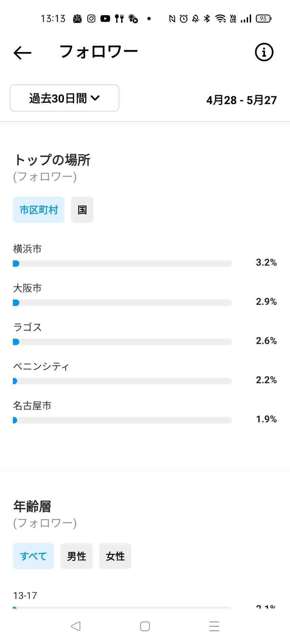The image size is (290, 644).
Task: Tap the Android home square button
Action: [x=145, y=626]
